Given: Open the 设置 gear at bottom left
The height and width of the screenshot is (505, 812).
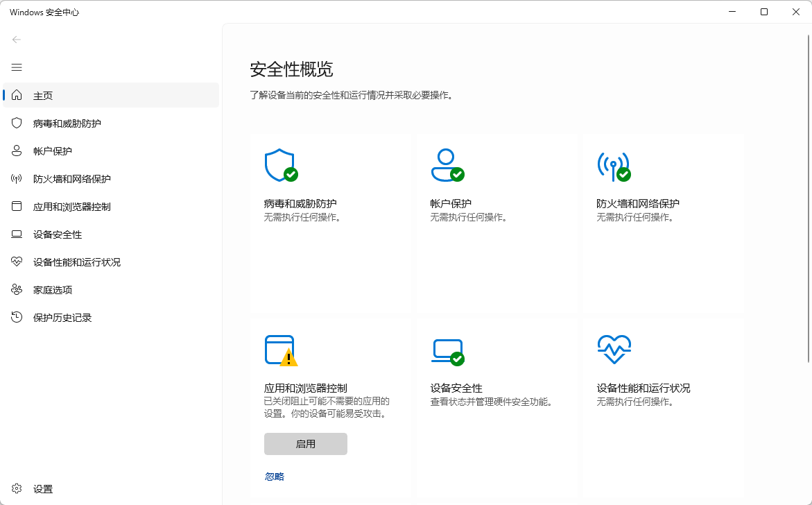Looking at the screenshot, I should pyautogui.click(x=17, y=488).
